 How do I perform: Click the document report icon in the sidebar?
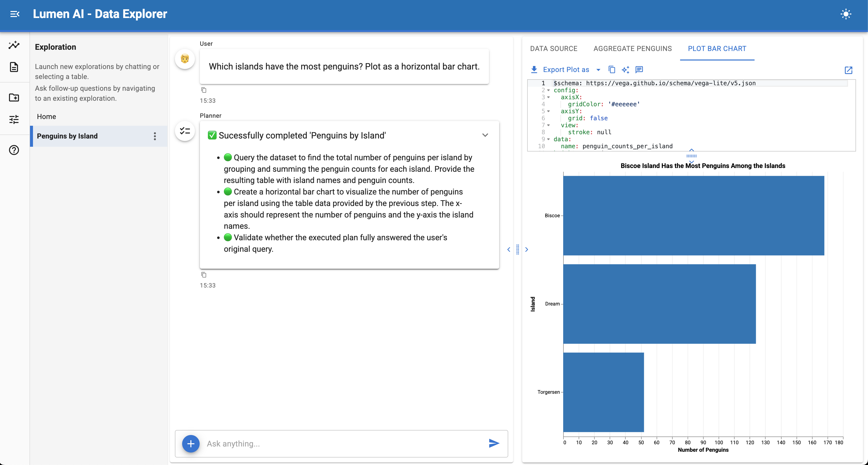pyautogui.click(x=14, y=67)
